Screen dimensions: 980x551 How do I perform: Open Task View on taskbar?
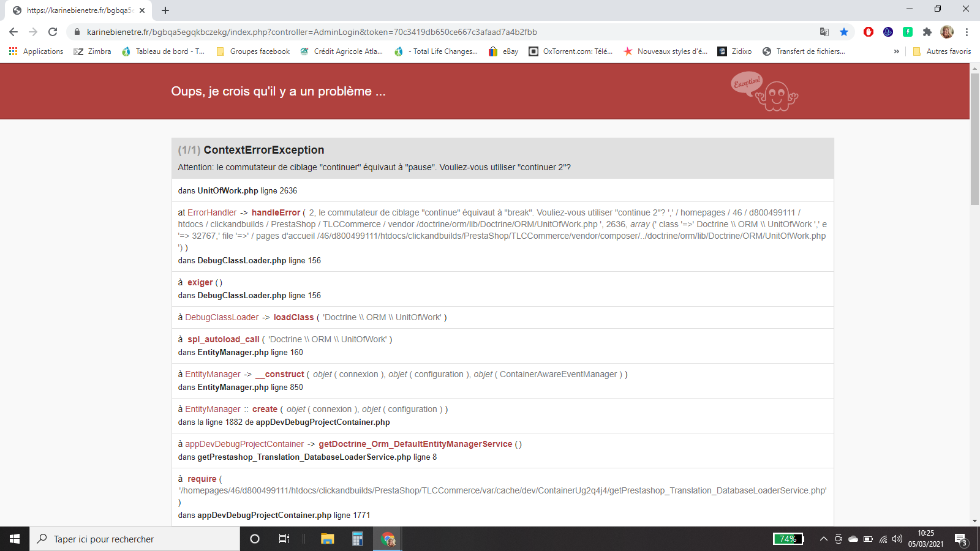284,539
